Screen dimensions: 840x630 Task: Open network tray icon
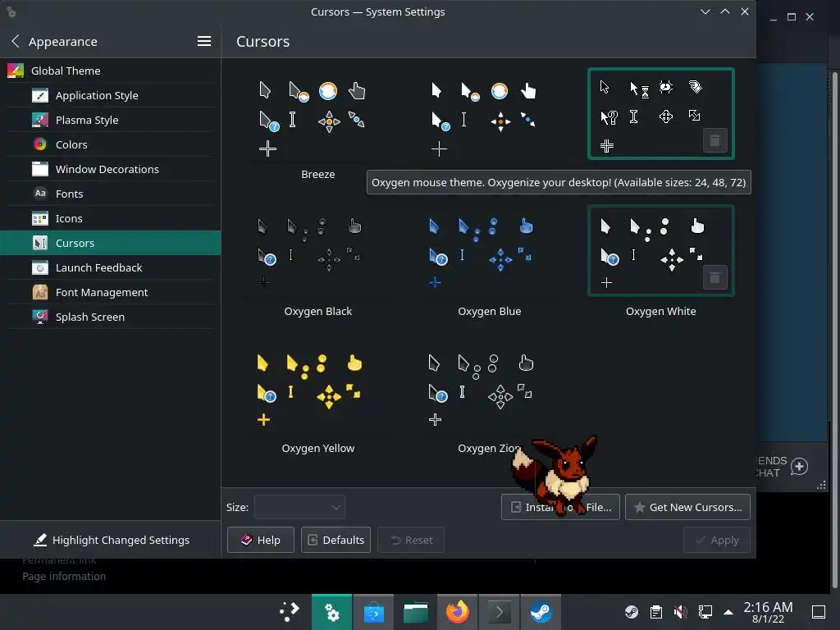705,612
